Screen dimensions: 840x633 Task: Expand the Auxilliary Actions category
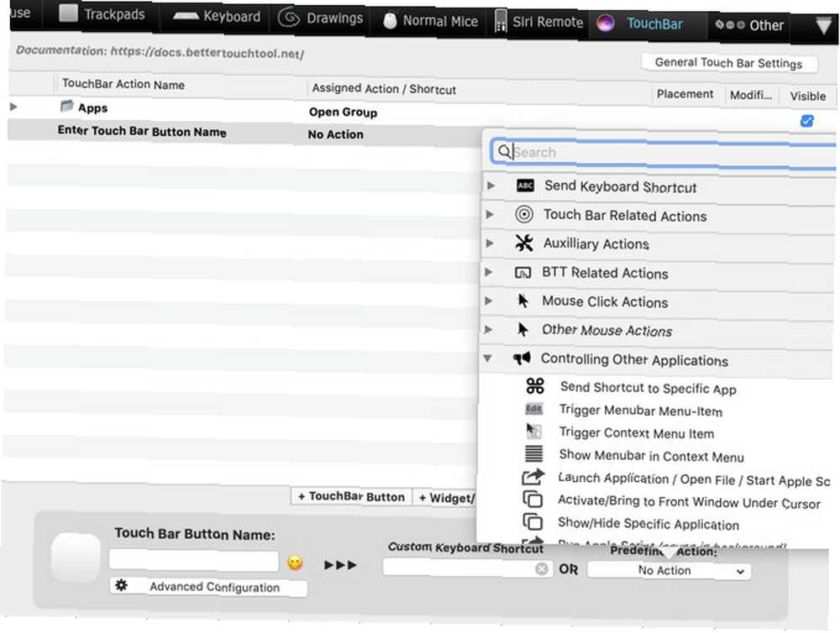click(490, 243)
